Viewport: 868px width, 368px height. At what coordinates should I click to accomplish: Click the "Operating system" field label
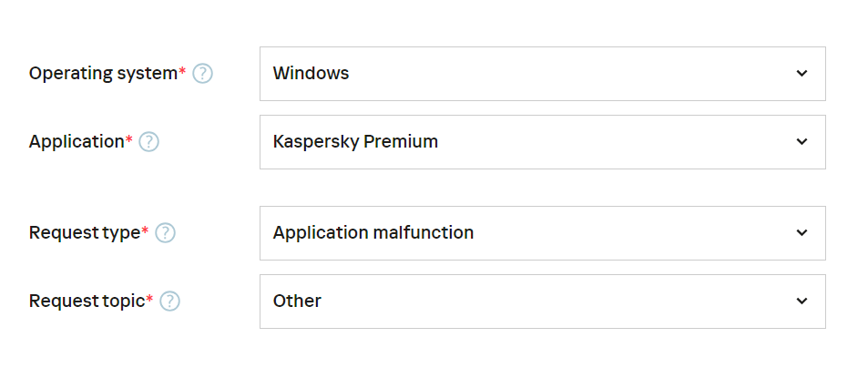pos(103,74)
